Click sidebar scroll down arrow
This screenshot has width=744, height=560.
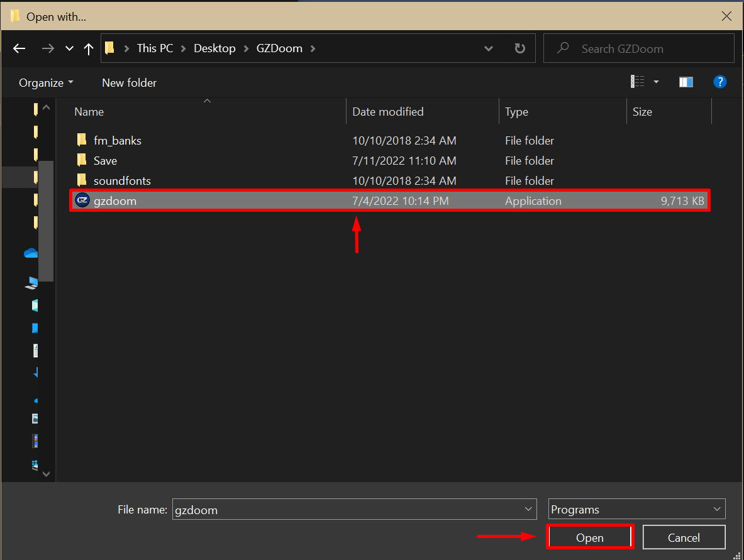pos(46,474)
